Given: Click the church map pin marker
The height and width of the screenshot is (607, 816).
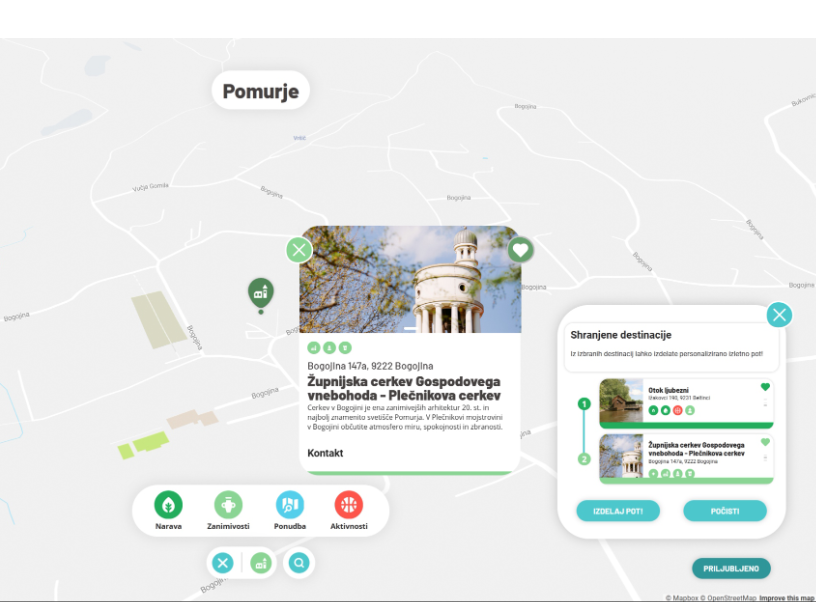Looking at the screenshot, I should tap(261, 293).
